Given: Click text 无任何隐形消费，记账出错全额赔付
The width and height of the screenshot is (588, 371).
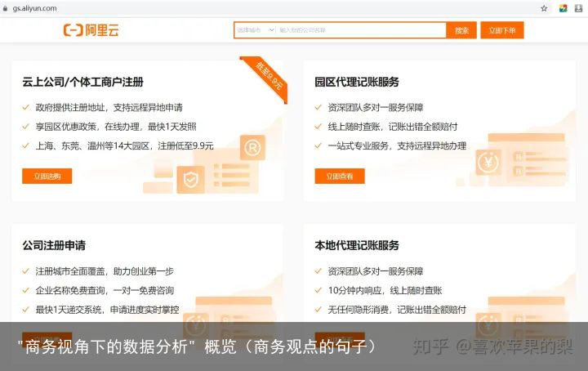Looking at the screenshot, I should click(x=397, y=310).
